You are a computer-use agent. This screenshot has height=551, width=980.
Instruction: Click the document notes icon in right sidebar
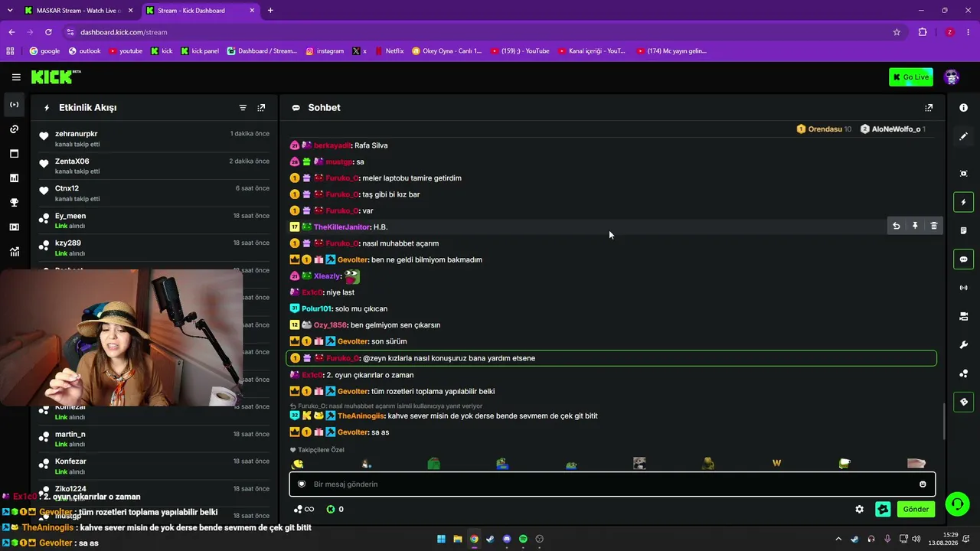coord(964,230)
